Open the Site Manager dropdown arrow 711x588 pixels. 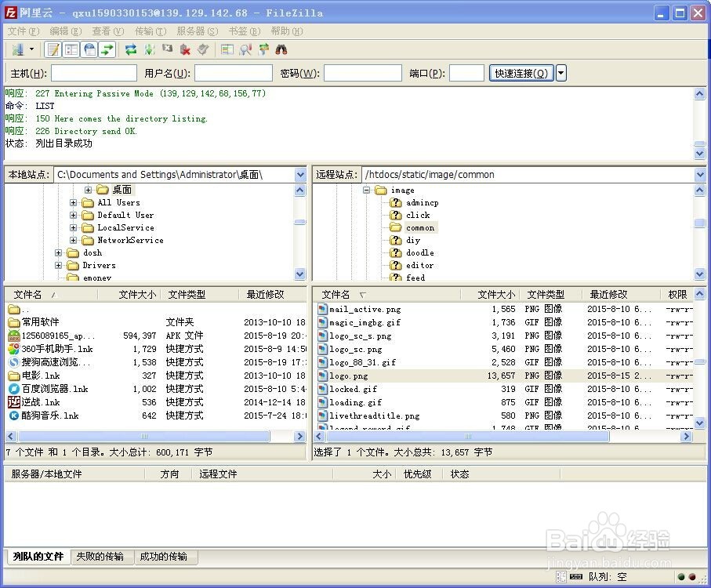click(x=31, y=49)
